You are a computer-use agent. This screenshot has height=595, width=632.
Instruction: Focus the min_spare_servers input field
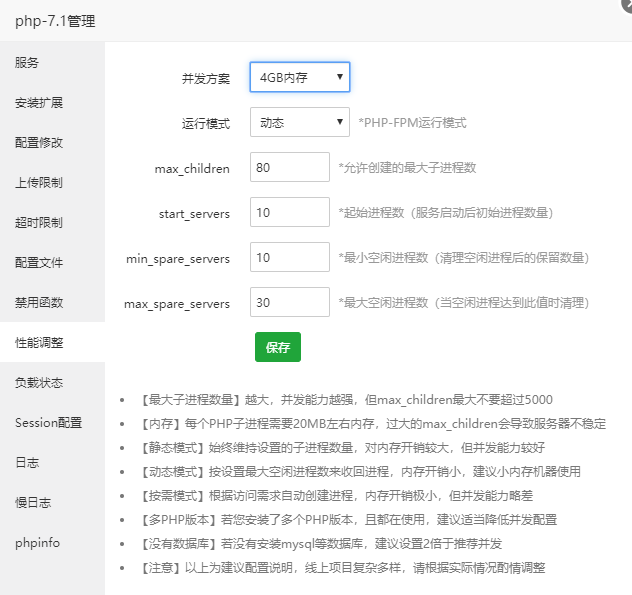[x=290, y=257]
